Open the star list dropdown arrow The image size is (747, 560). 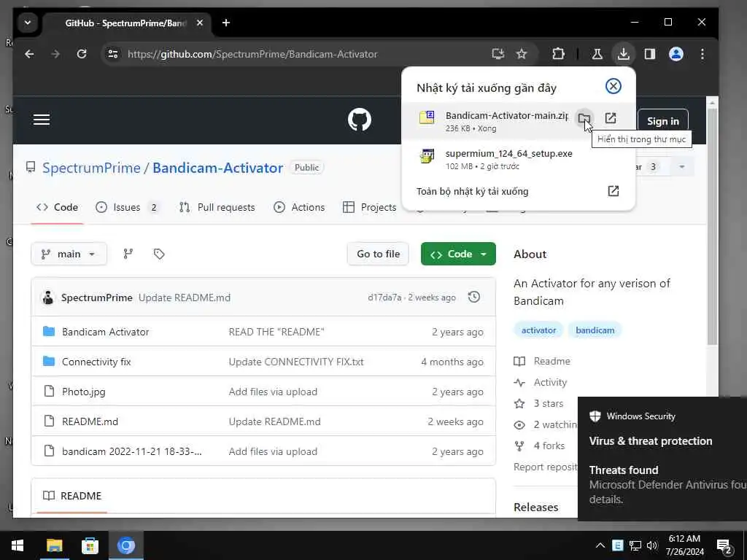[682, 167]
